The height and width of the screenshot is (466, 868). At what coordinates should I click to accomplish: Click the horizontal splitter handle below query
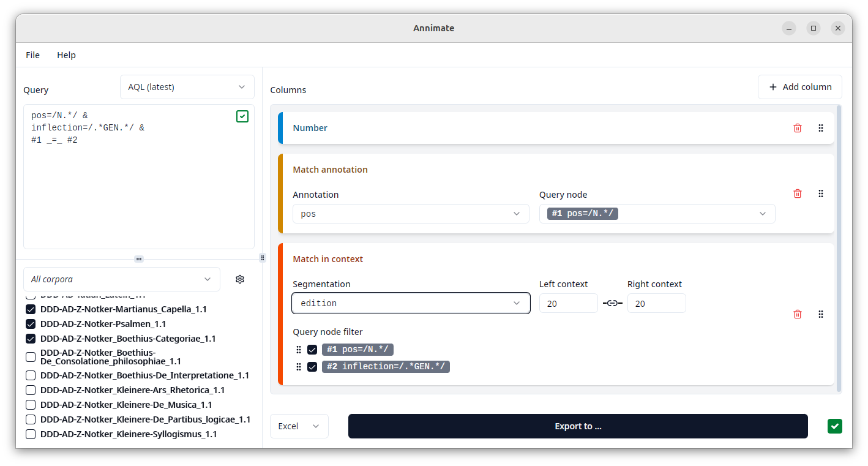click(x=139, y=259)
